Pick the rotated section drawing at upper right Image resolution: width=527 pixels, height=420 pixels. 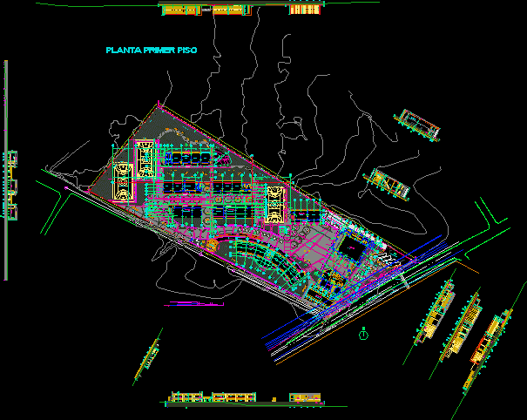416,125
